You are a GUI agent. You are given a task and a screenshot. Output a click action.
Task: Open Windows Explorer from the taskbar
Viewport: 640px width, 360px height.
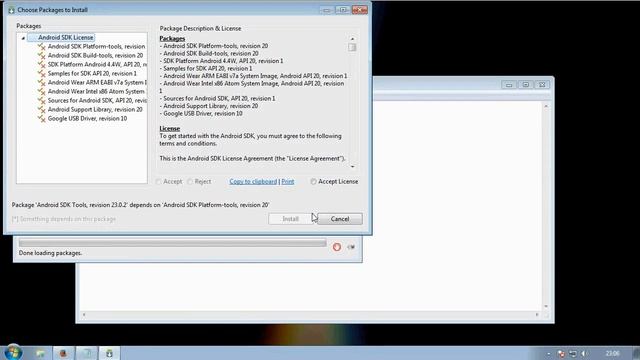40,353
